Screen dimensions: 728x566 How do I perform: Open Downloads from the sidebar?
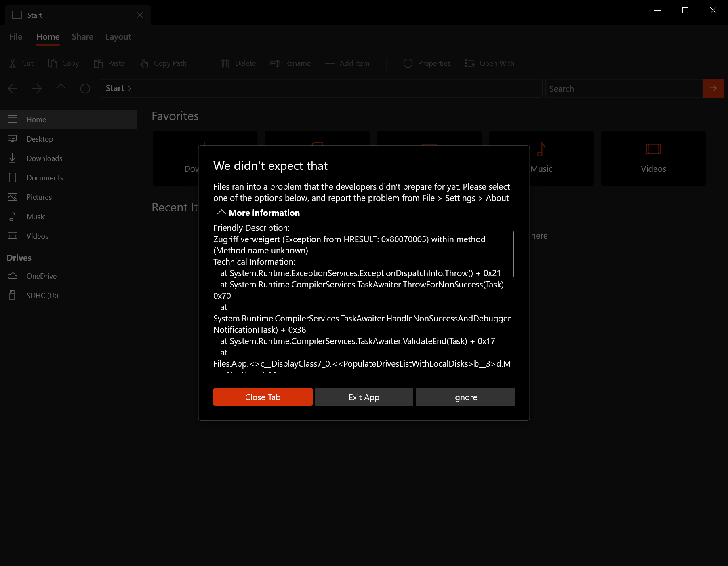pyautogui.click(x=44, y=158)
